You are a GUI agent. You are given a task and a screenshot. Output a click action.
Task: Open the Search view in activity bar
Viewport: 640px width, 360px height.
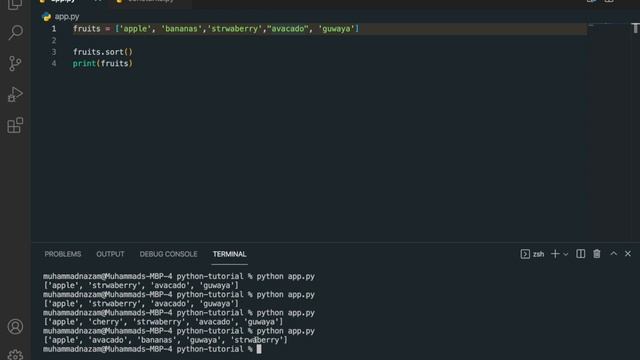pyautogui.click(x=16, y=32)
